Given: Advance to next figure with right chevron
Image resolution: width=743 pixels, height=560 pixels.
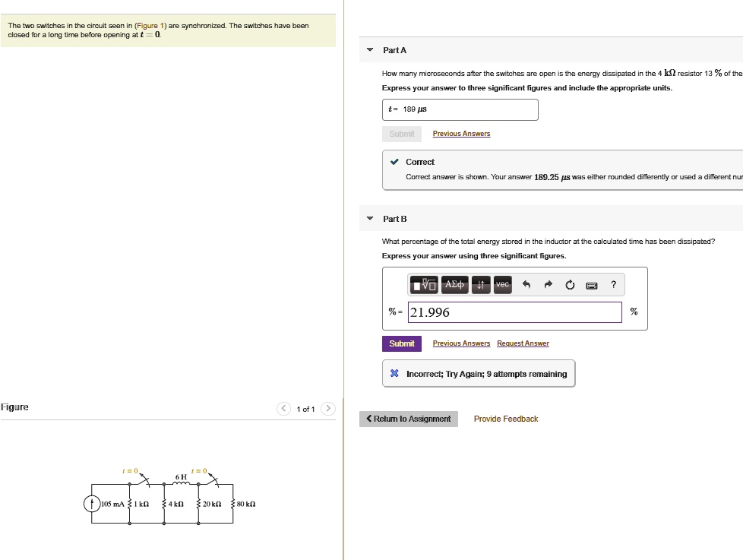Looking at the screenshot, I should (327, 408).
